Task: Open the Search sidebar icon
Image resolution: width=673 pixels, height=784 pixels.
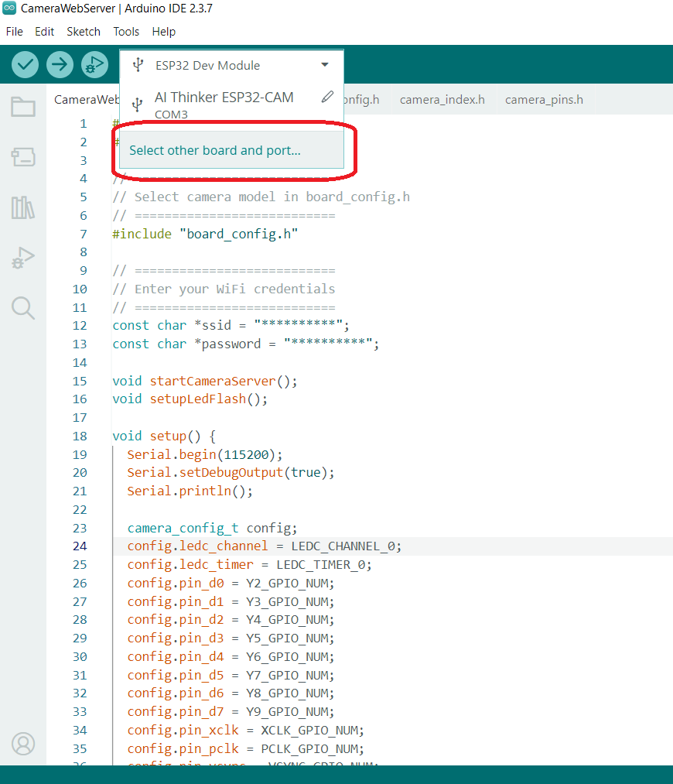Action: [x=22, y=308]
